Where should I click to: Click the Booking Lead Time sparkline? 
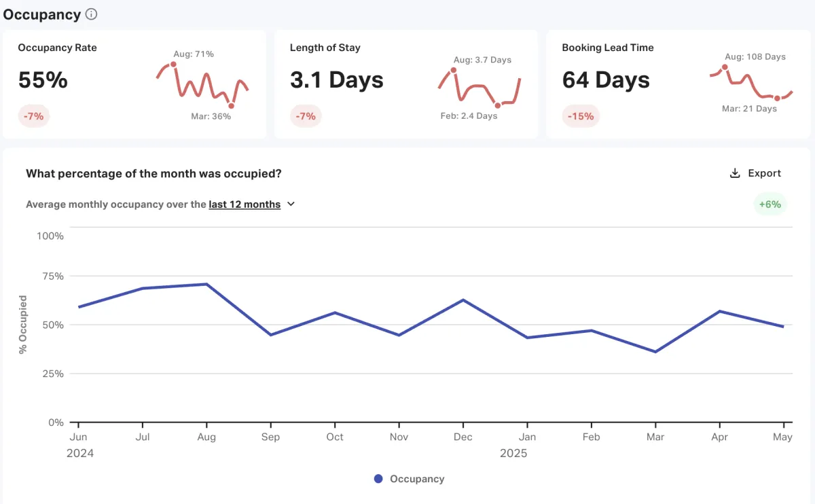[x=751, y=83]
